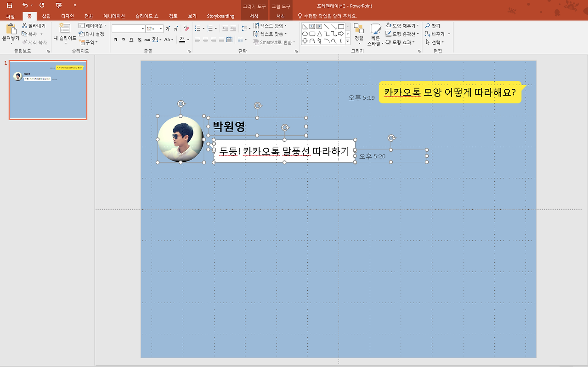Switch to the 애니메이션 (Animations) tab
The image size is (588, 367).
pos(114,16)
